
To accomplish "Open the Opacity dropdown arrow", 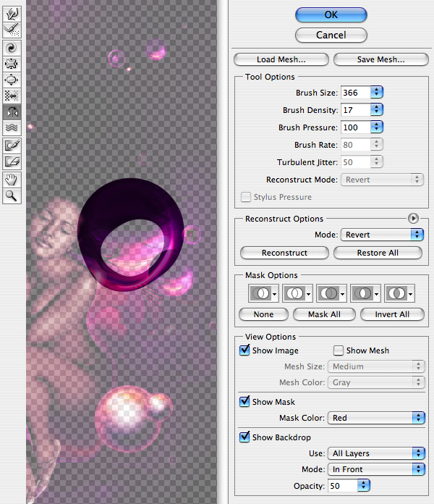I will pos(364,485).
